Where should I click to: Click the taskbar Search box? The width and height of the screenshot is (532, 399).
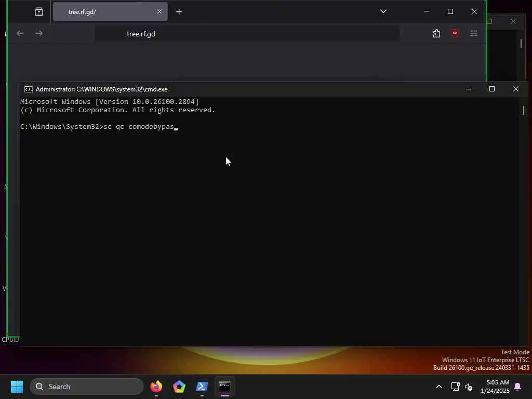[x=87, y=387]
